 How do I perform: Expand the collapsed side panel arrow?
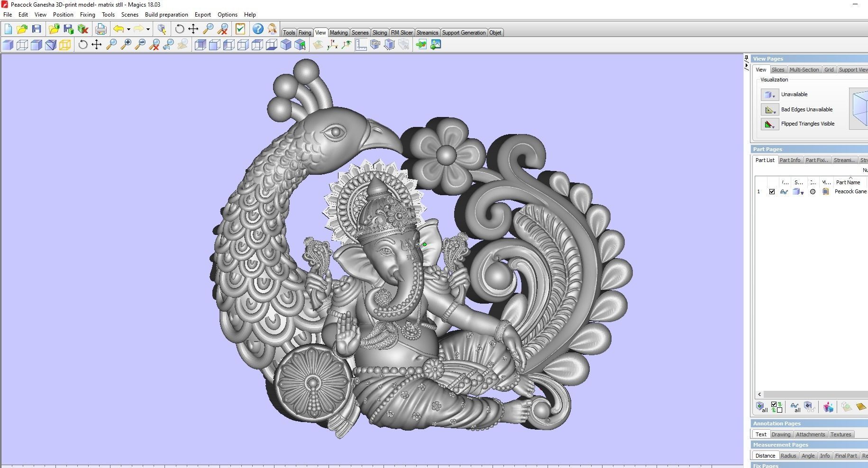[x=746, y=66]
